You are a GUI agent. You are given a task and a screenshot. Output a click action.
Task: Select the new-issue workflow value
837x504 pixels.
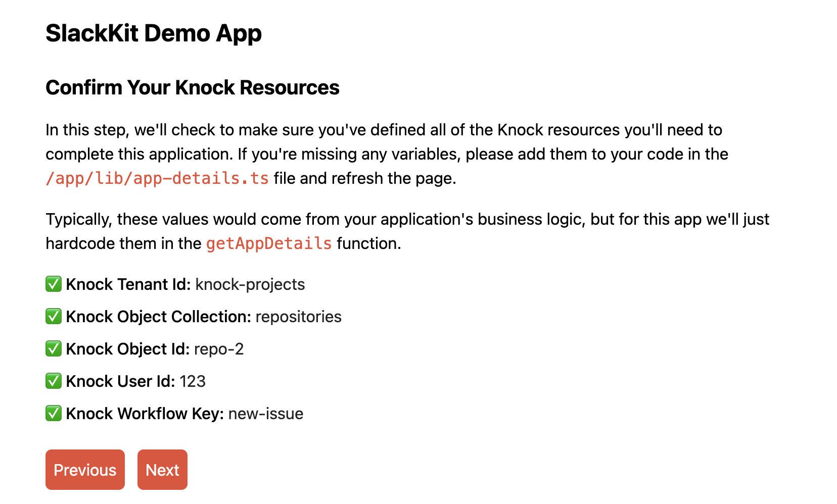coord(265,414)
